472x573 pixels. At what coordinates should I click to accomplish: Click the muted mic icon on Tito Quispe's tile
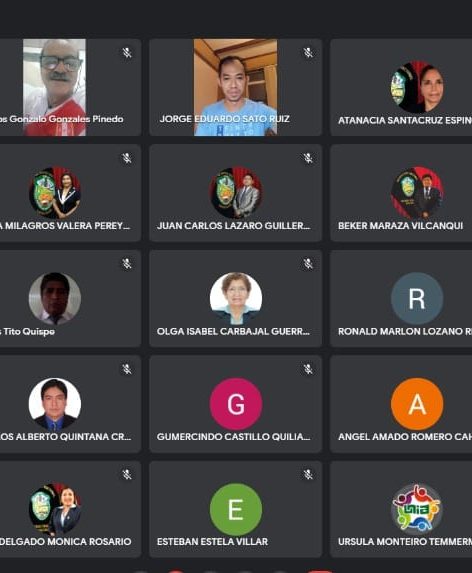click(x=127, y=263)
